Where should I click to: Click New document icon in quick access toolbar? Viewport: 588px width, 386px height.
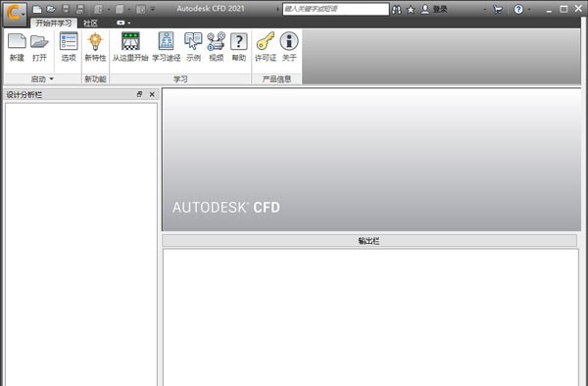[37, 9]
